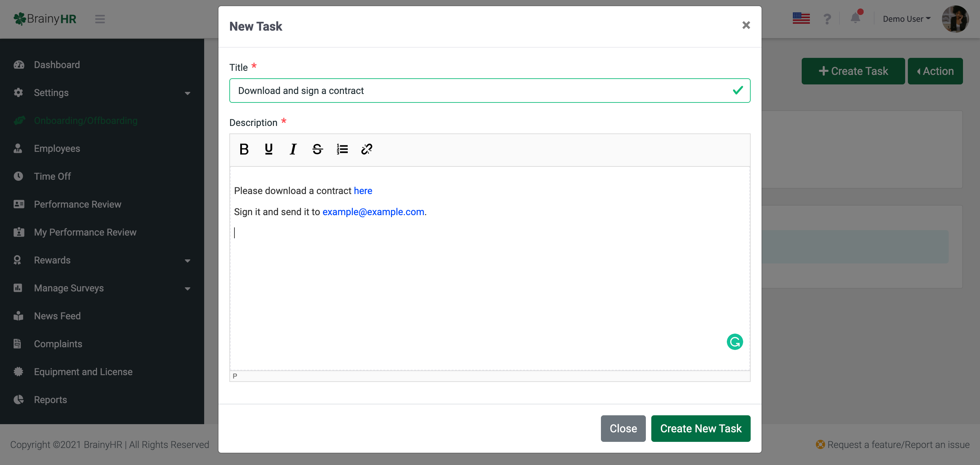Open the Demo User dropdown
Image resolution: width=980 pixels, height=465 pixels.
[906, 19]
